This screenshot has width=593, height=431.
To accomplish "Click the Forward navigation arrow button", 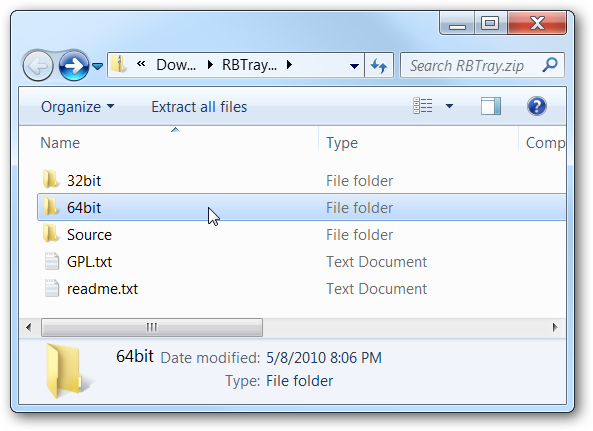I will click(x=74, y=65).
